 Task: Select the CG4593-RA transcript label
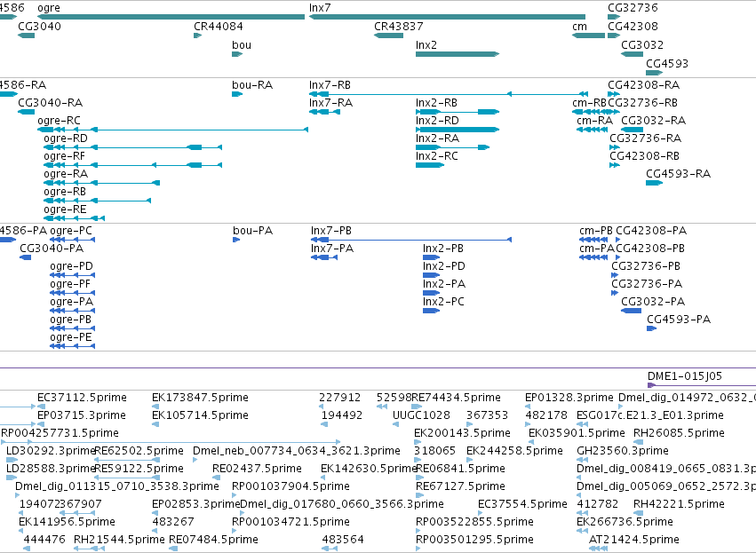click(679, 174)
